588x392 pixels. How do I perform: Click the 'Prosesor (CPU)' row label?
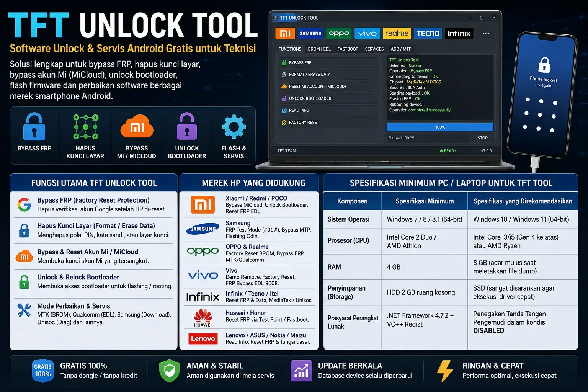pos(348,240)
